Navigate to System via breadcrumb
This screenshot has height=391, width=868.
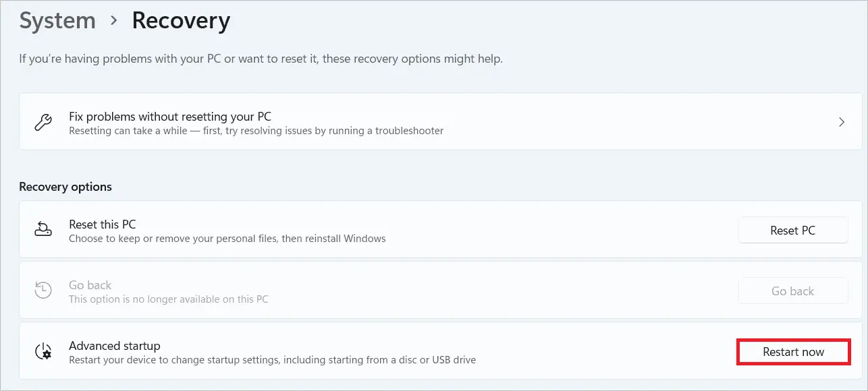tap(57, 20)
